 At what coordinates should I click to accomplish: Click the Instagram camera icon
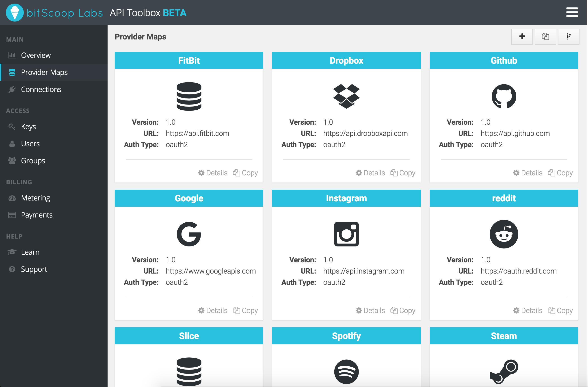pos(346,234)
